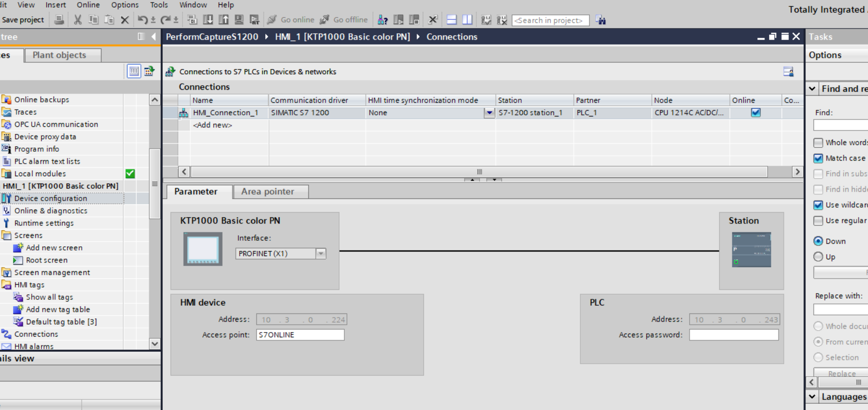
Task: Click the Connections panel top-right icon
Action: coord(788,72)
